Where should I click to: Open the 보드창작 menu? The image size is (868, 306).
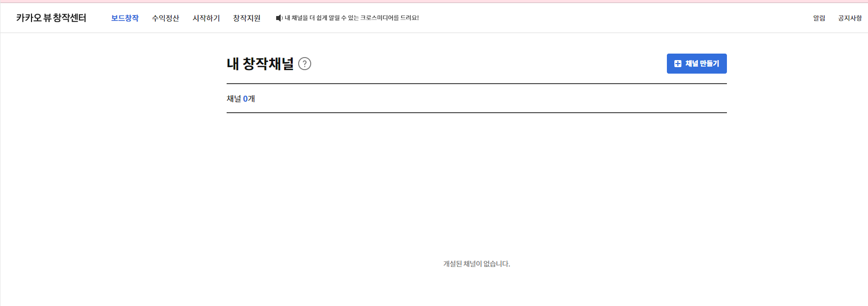[125, 18]
